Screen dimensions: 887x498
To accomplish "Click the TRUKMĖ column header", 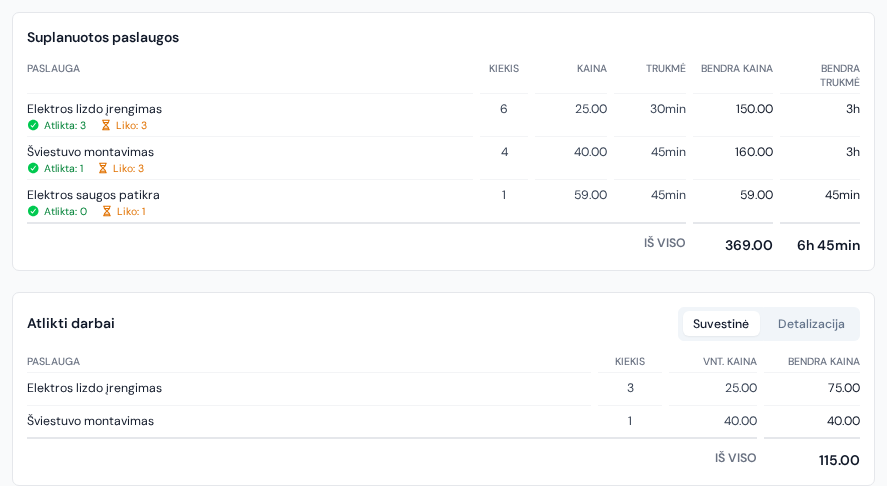I will coord(666,68).
